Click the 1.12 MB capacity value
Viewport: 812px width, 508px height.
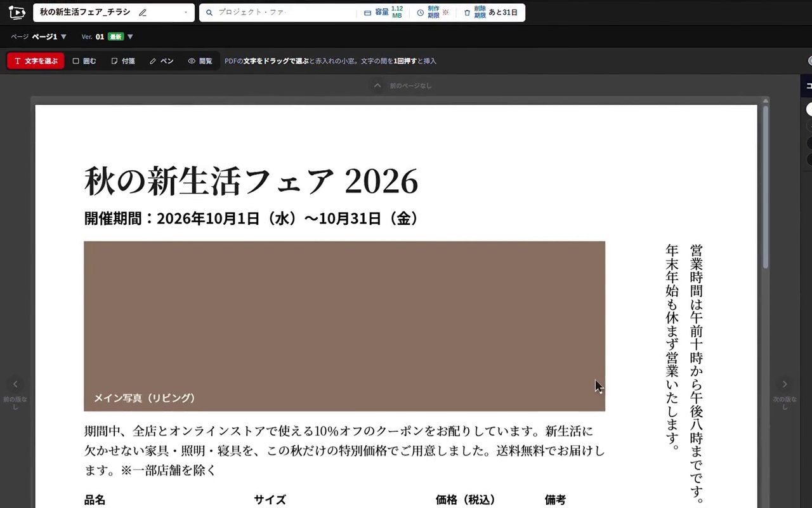pyautogui.click(x=397, y=13)
